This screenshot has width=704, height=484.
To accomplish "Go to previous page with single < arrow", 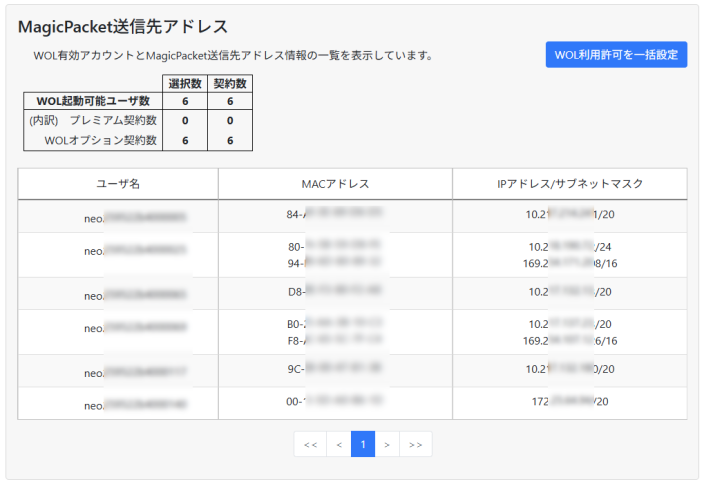I will pos(339,444).
